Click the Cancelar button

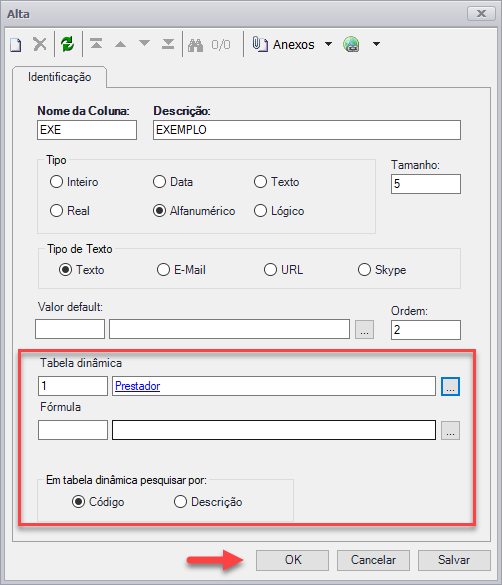[x=373, y=560]
